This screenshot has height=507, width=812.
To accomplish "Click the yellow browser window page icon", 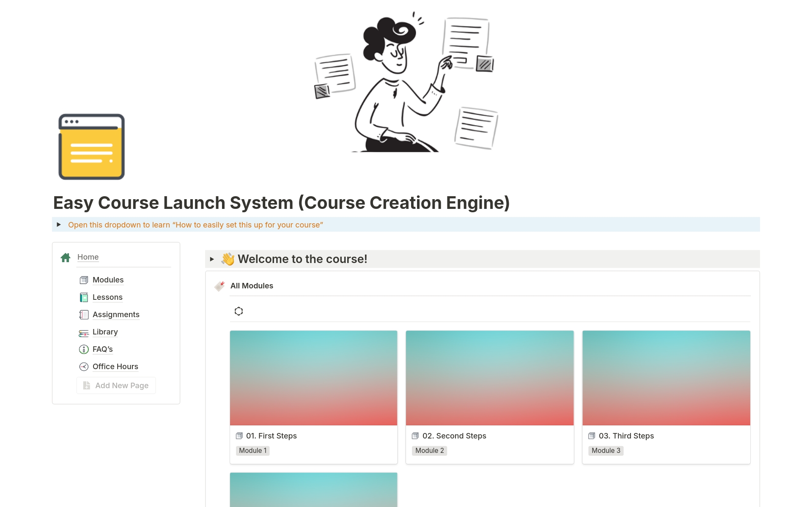I will click(x=91, y=147).
